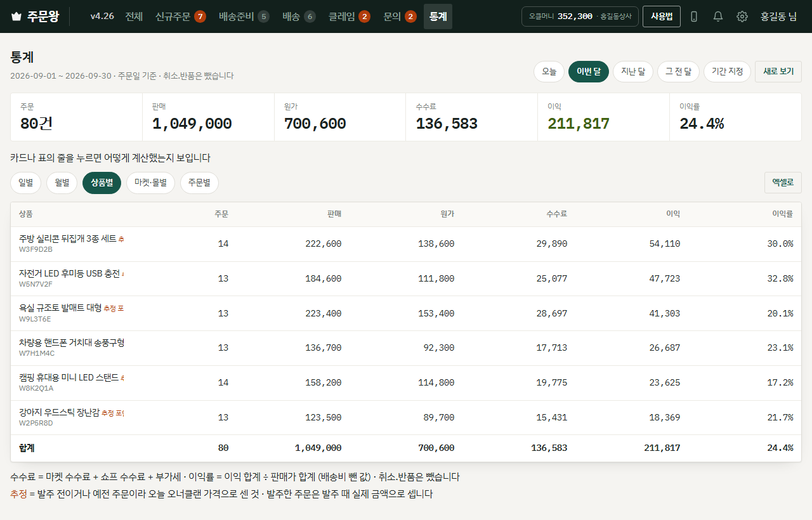Click the 자전거 LED 후미등 USB 충전 row
The image size is (812, 520).
406,279
